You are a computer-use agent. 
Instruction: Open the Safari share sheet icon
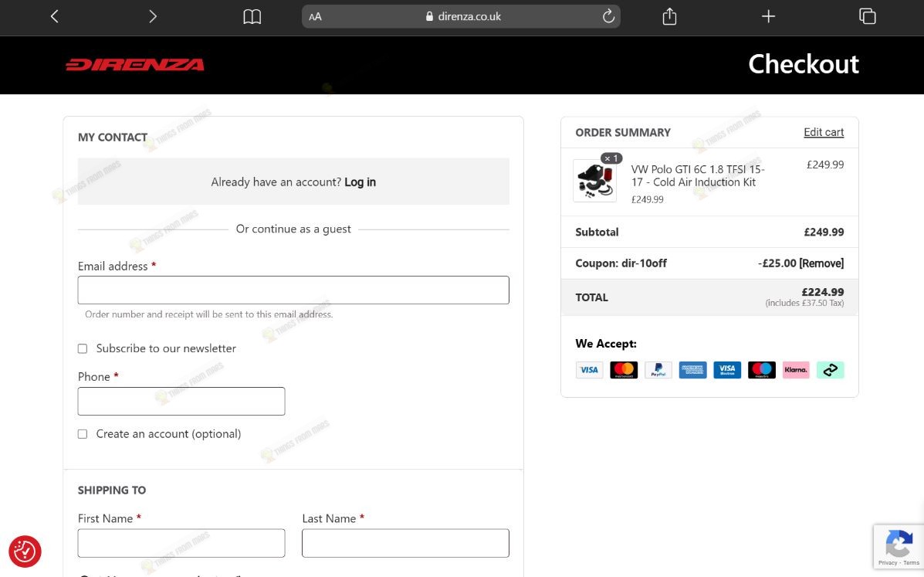pyautogui.click(x=669, y=16)
